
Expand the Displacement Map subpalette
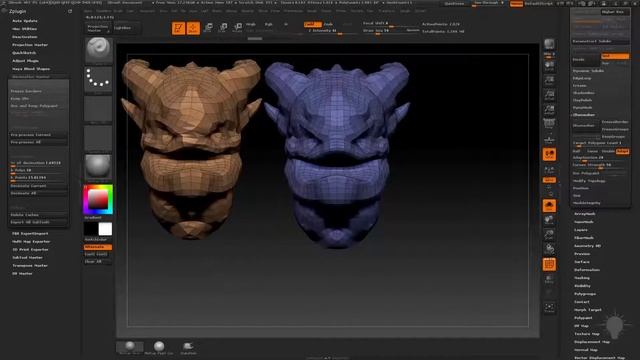592,342
